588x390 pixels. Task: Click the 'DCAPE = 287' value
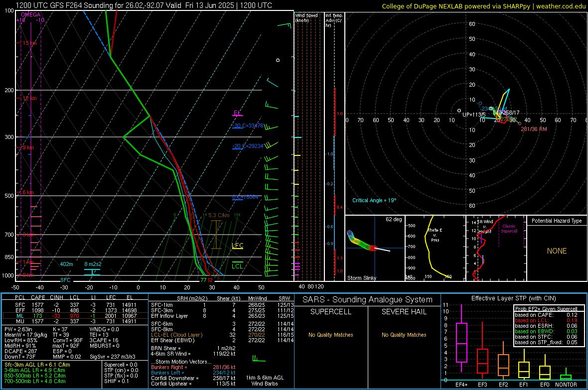tap(20, 351)
